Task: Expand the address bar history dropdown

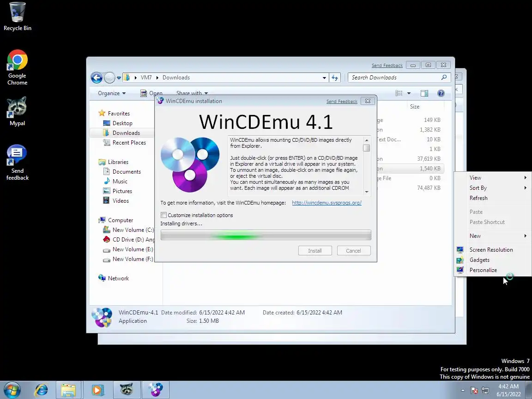Action: click(x=324, y=78)
